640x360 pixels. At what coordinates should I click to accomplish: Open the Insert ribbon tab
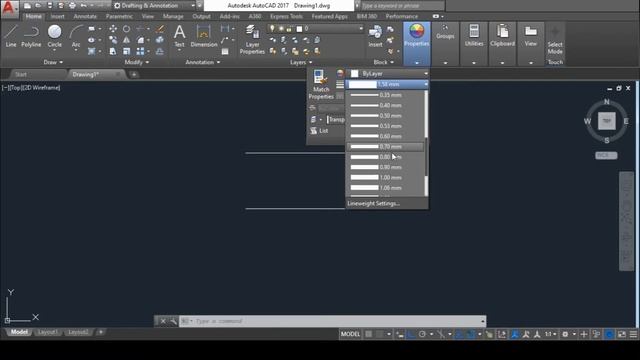(58, 16)
